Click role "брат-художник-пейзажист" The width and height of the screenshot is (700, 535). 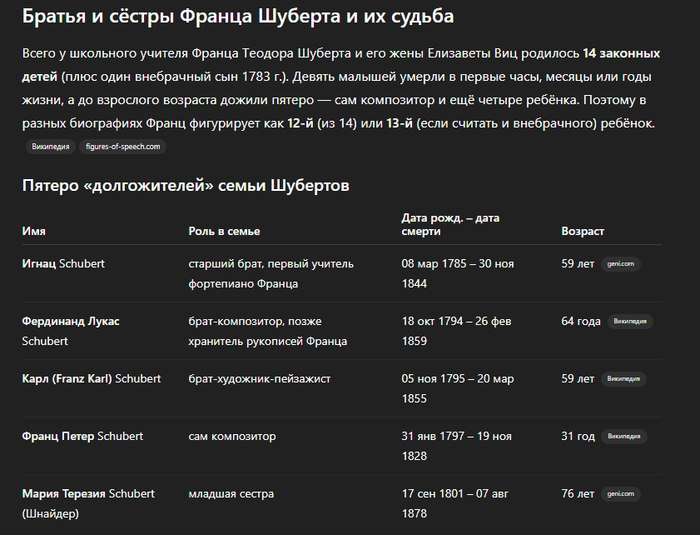[x=259, y=379]
